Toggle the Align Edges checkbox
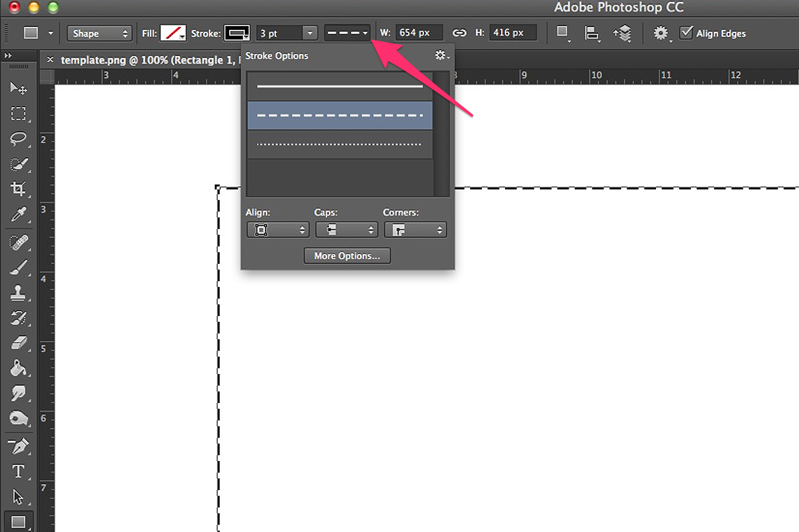The width and height of the screenshot is (799, 532). click(686, 32)
